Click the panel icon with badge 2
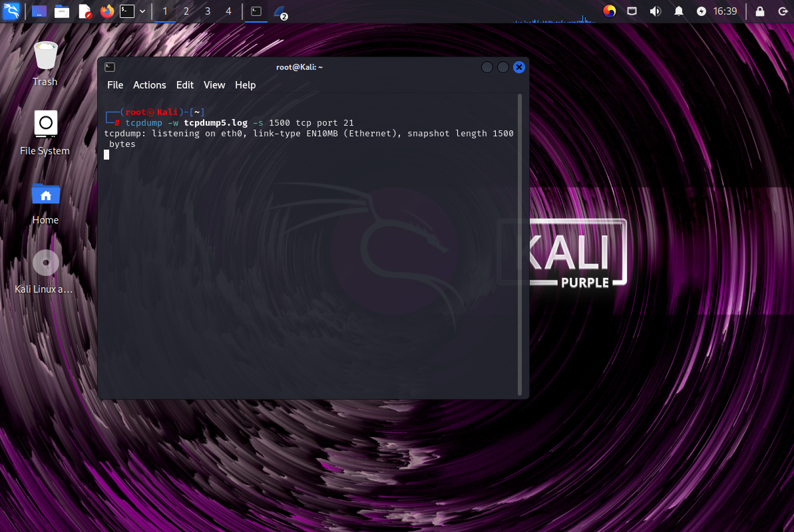This screenshot has height=532, width=794. pos(281,12)
